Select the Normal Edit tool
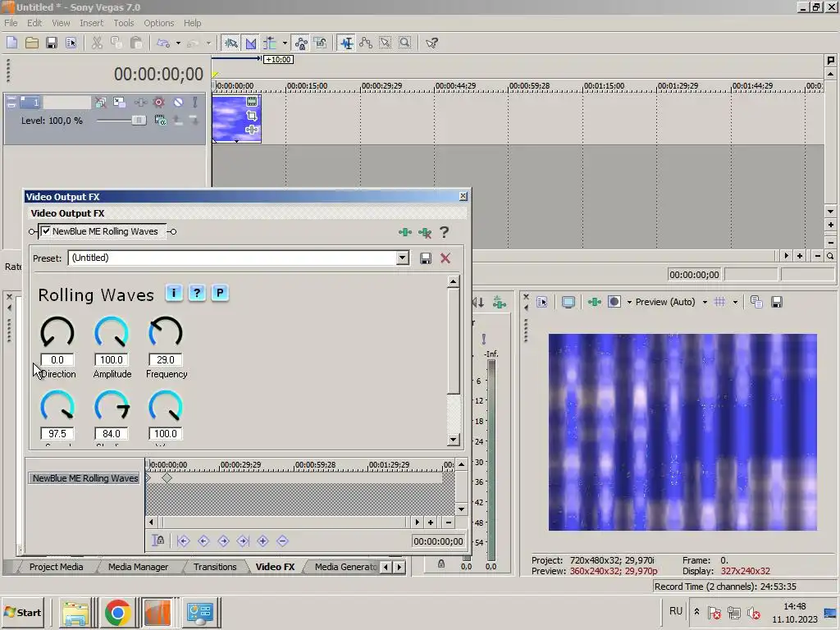The image size is (840, 630). click(x=347, y=43)
